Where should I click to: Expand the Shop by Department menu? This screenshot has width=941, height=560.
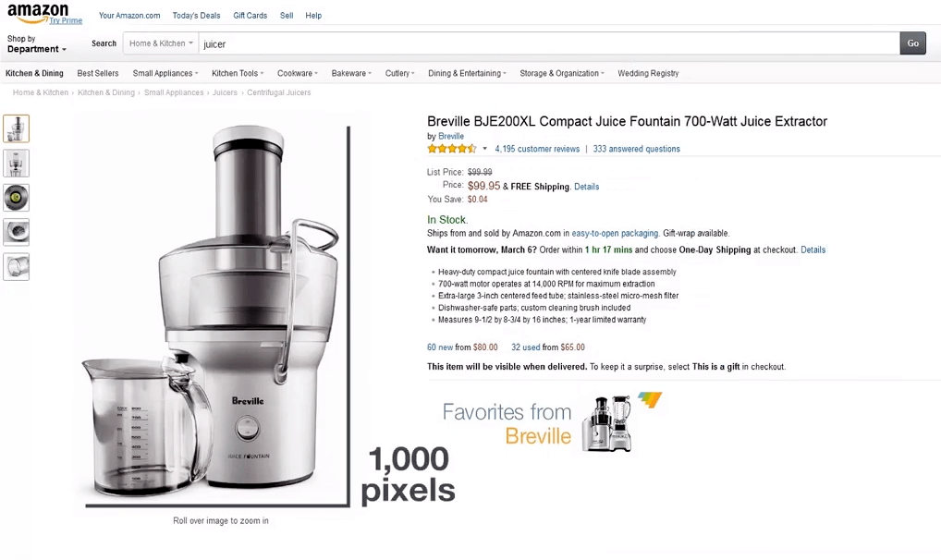[37, 43]
